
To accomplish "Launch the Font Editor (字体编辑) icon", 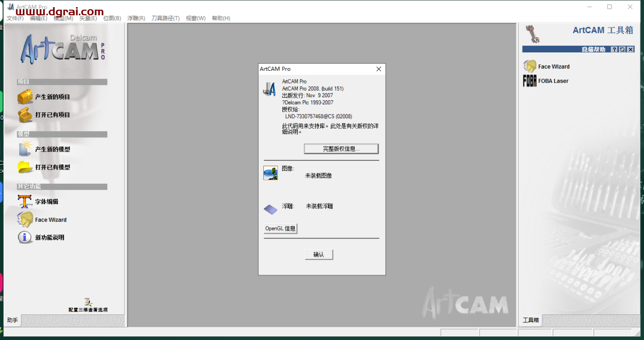I will click(x=25, y=202).
